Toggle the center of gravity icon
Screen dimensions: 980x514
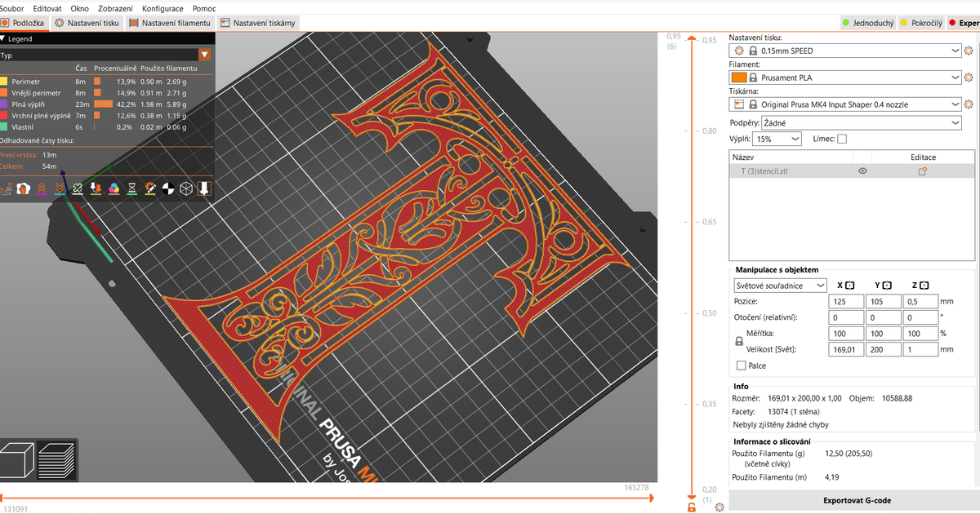pos(167,188)
